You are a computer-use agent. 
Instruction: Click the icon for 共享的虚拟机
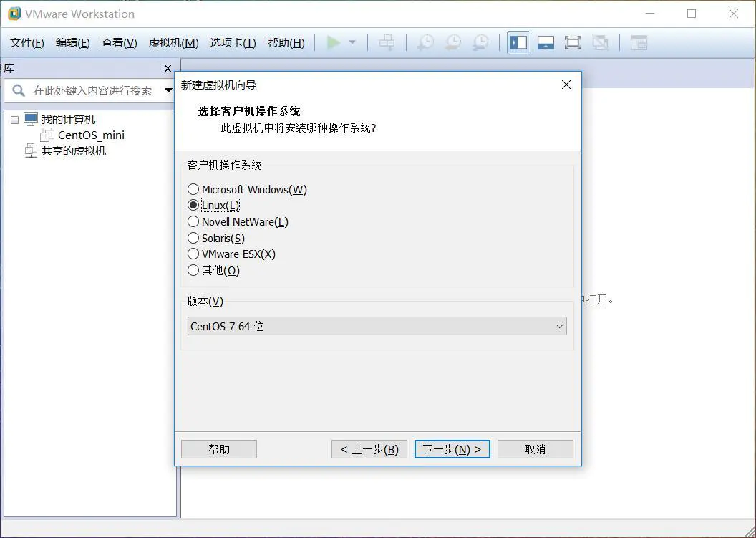(31, 150)
